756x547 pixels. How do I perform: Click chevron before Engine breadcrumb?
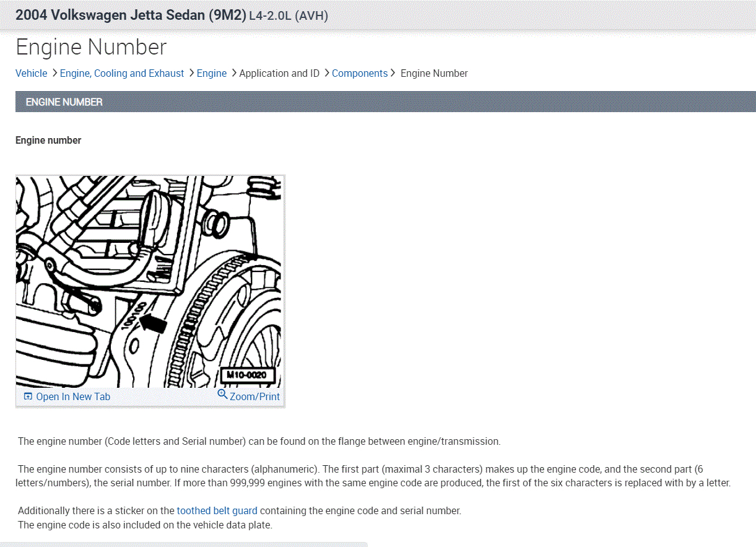coord(191,73)
